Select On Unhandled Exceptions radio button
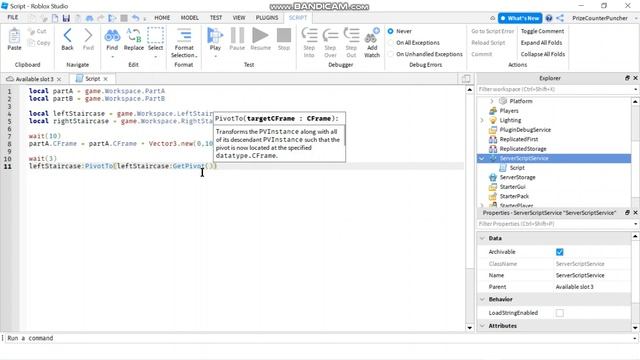This screenshot has width=640, height=360. click(x=391, y=54)
